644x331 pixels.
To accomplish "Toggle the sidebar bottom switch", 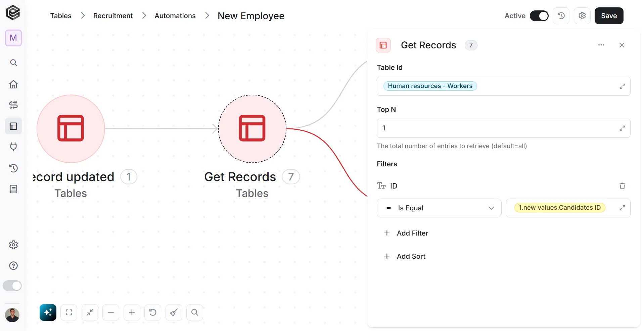I will pyautogui.click(x=12, y=286).
